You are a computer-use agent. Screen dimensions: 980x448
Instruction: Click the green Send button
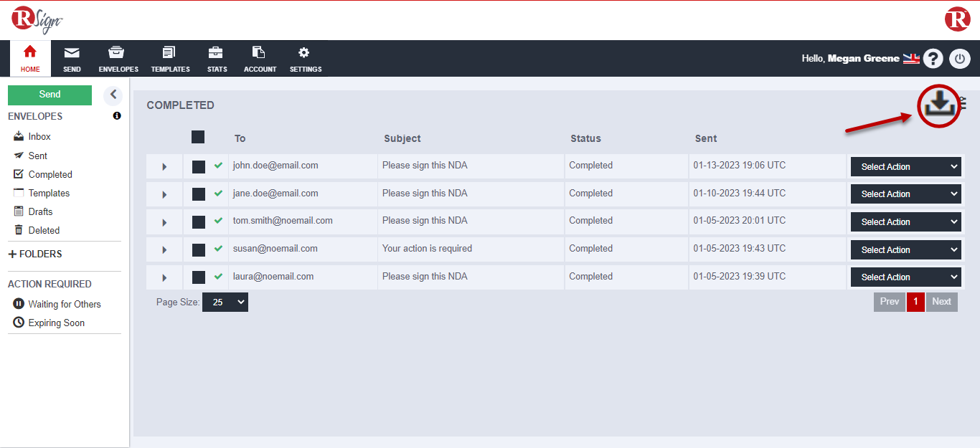point(50,95)
